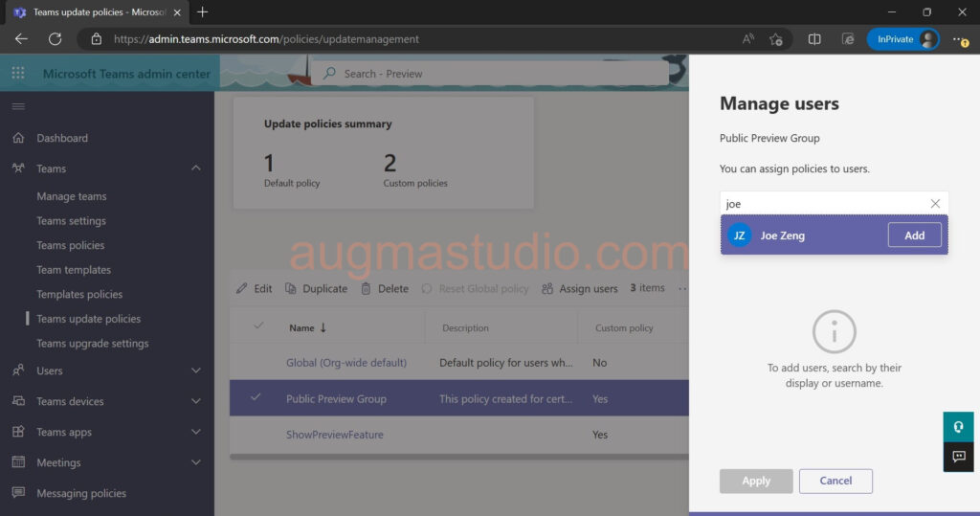The height and width of the screenshot is (516, 980).
Task: Clear the joe search text with X
Action: click(x=935, y=204)
